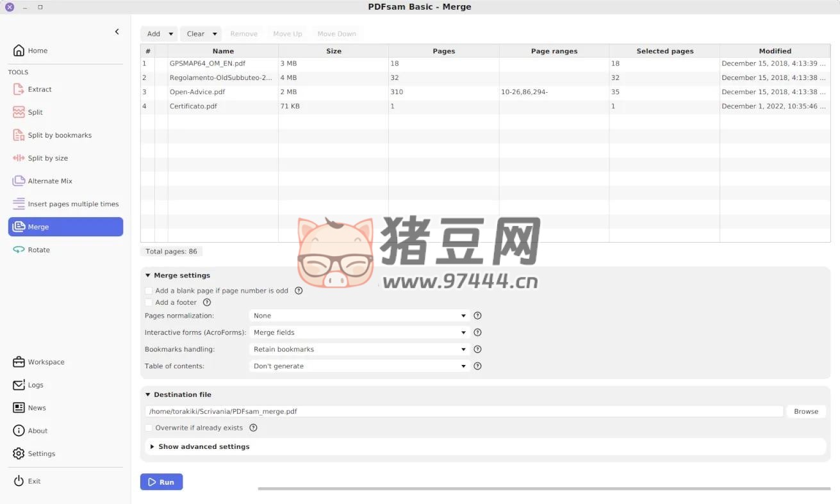Click the Total pages: 86 label

pos(171,252)
